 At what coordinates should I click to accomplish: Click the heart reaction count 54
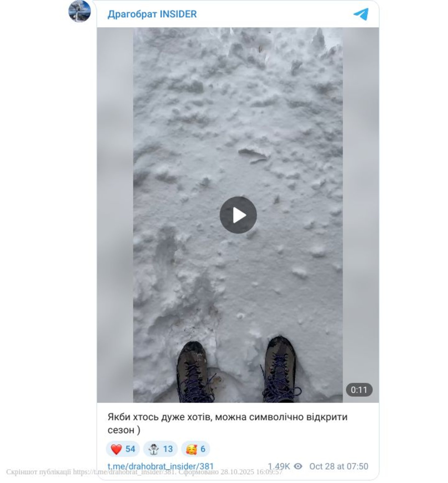[x=130, y=449]
